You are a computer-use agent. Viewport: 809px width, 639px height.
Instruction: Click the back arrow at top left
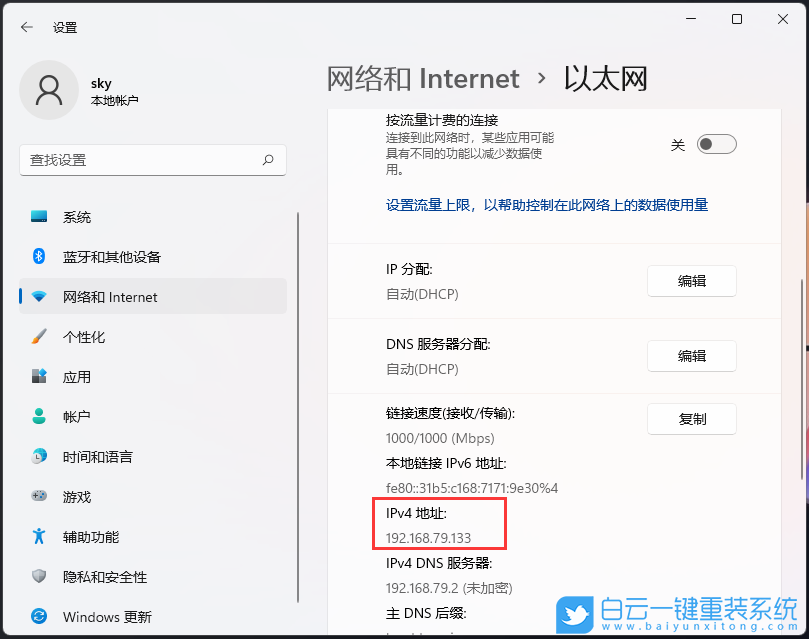tap(25, 27)
